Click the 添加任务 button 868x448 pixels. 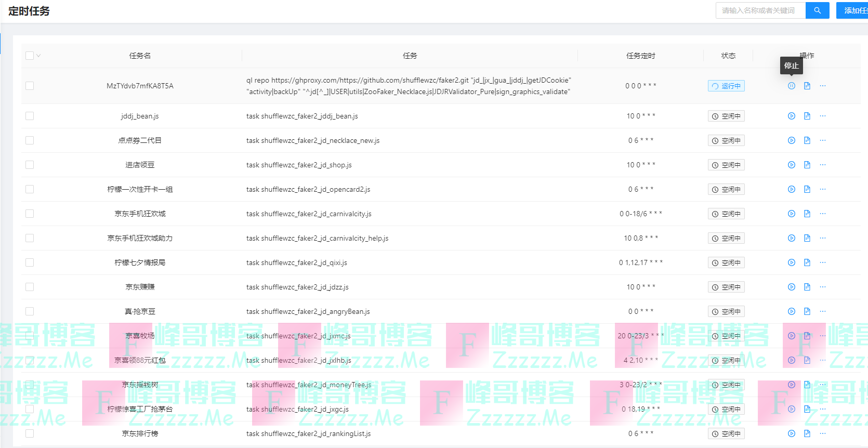point(853,10)
